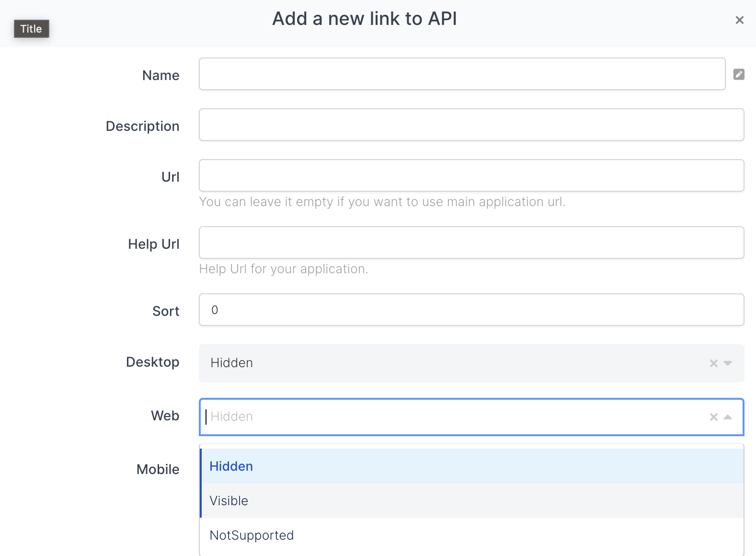756x556 pixels.
Task: Place cursor in the Url field
Action: [x=471, y=175]
